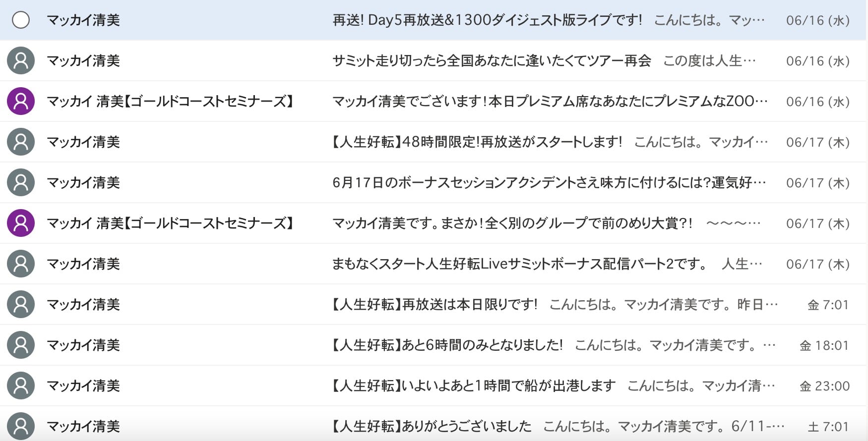The image size is (868, 441).
Task: Click the 金 7:01 timestamp
Action: 828,305
